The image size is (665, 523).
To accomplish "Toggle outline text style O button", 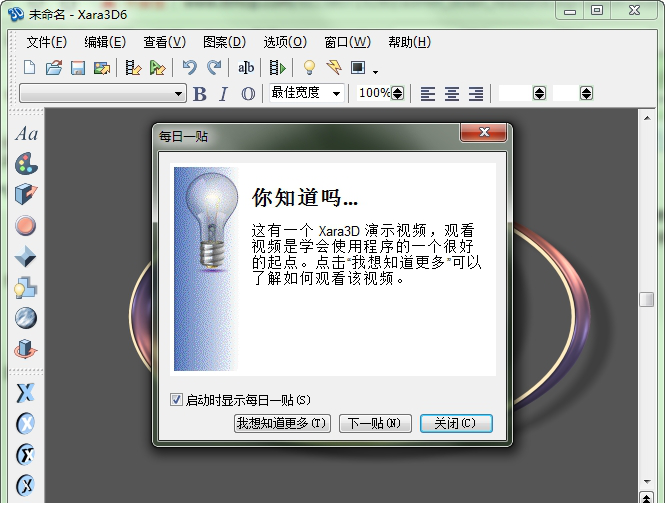I will pos(248,94).
